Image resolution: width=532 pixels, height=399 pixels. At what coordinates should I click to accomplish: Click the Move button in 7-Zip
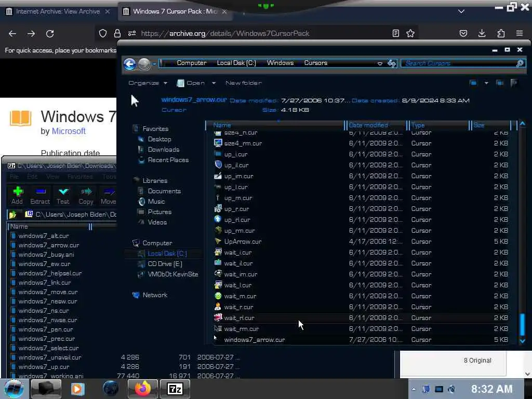tap(108, 195)
